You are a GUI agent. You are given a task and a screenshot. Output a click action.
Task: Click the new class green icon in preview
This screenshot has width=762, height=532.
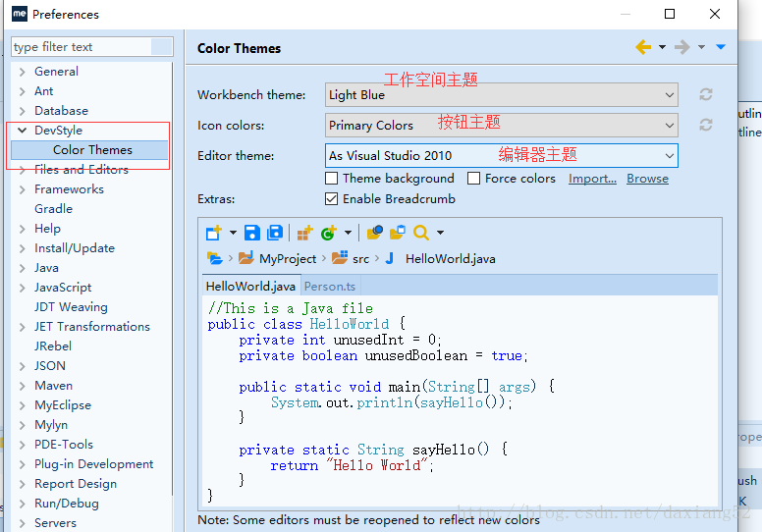(x=329, y=233)
